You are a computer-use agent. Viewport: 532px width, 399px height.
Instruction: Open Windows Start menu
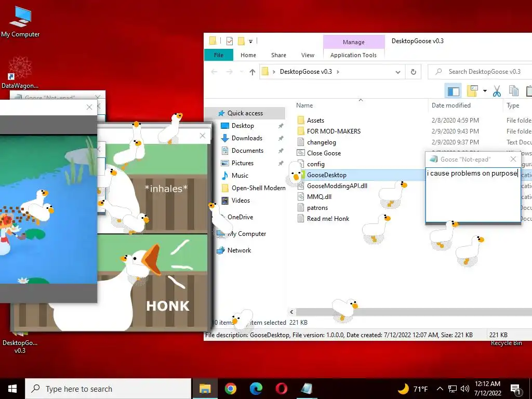coord(12,389)
